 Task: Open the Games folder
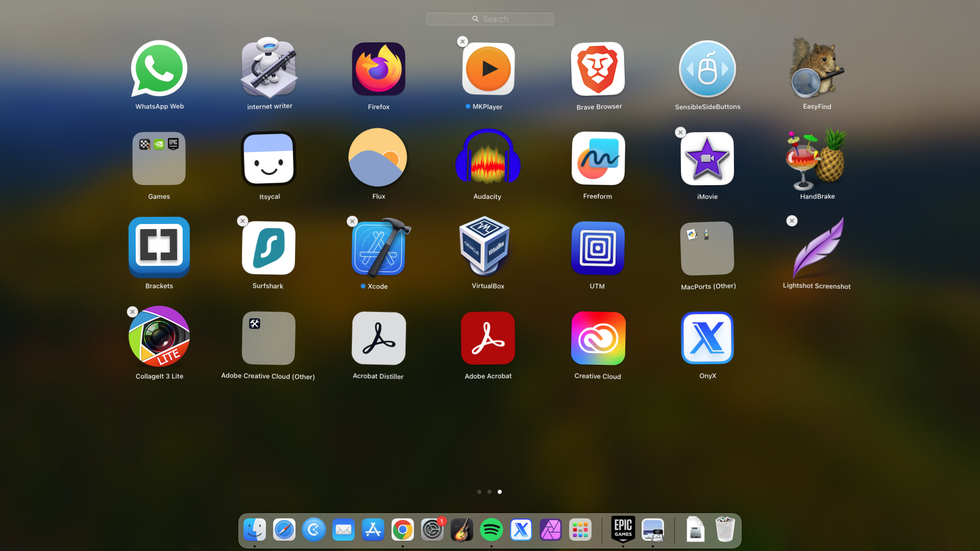(x=159, y=158)
